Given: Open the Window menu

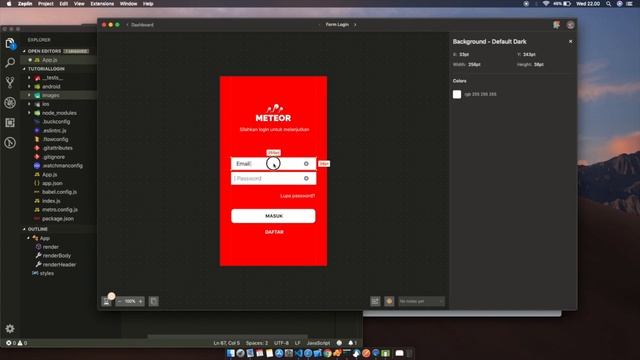Looking at the screenshot, I should pyautogui.click(x=129, y=4).
